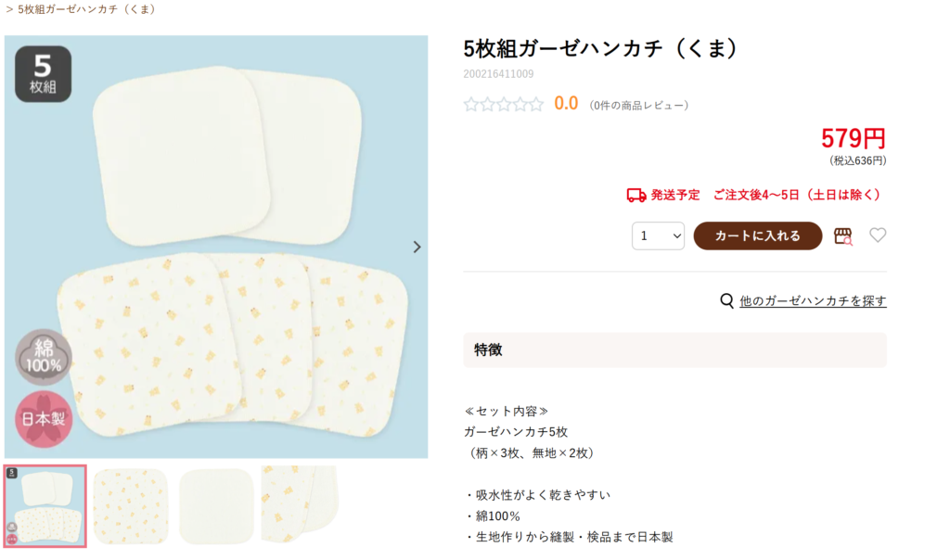This screenshot has height=560, width=950.
Task: Select the plain white handkerchief thumbnail
Action: coord(215,505)
